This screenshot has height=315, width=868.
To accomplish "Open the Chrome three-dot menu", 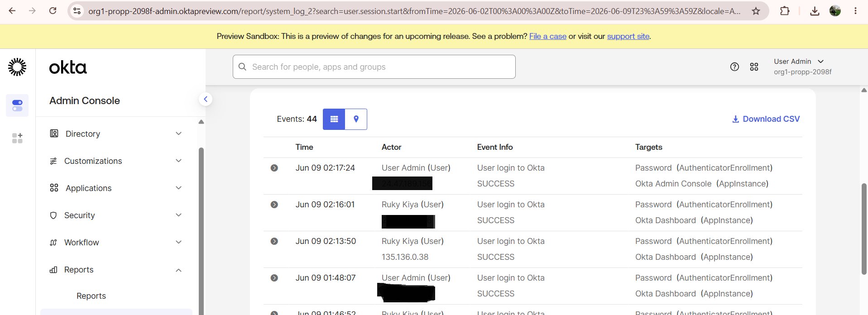I will click(x=855, y=11).
